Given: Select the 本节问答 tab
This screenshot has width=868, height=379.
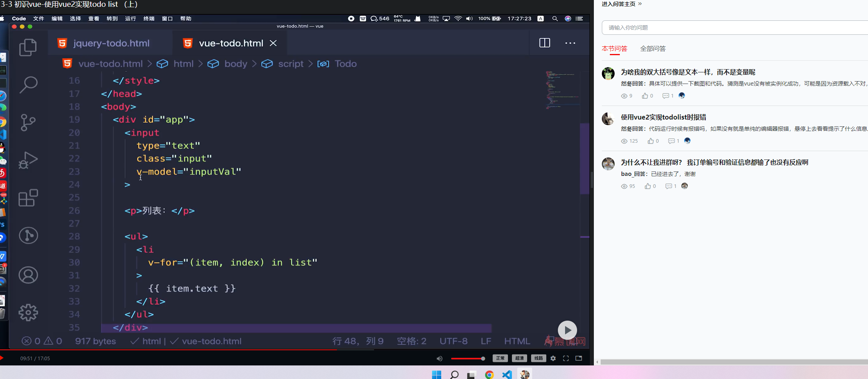Looking at the screenshot, I should [x=615, y=49].
